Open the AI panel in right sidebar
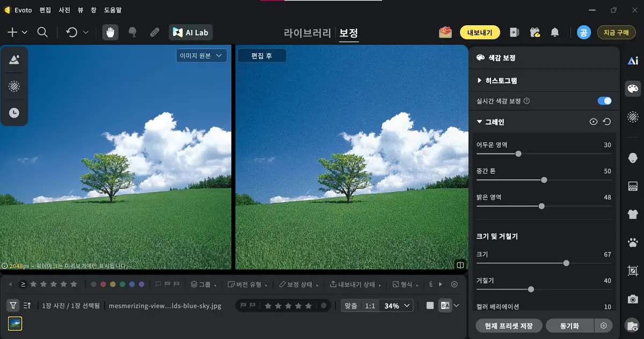 click(633, 61)
